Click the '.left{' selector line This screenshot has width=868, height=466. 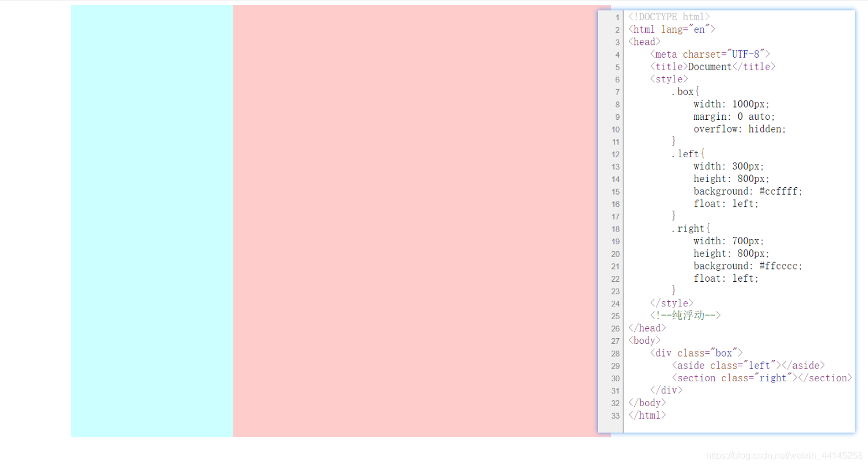tap(688, 154)
